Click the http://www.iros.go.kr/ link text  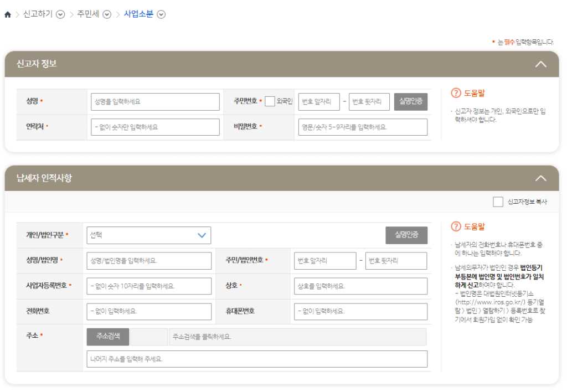[x=490, y=302]
